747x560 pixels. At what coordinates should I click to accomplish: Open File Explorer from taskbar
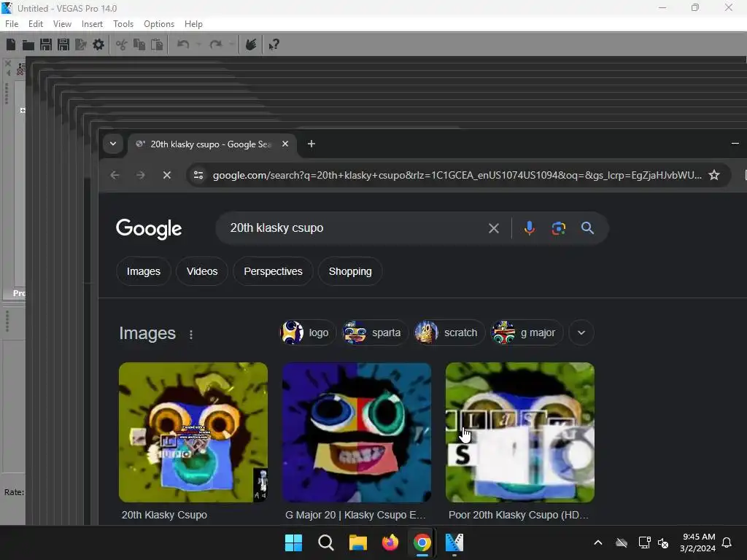(357, 542)
